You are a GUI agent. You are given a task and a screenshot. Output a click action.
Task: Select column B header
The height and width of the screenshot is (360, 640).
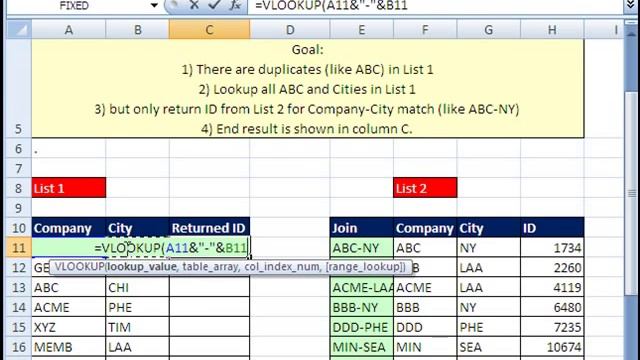coord(138,29)
